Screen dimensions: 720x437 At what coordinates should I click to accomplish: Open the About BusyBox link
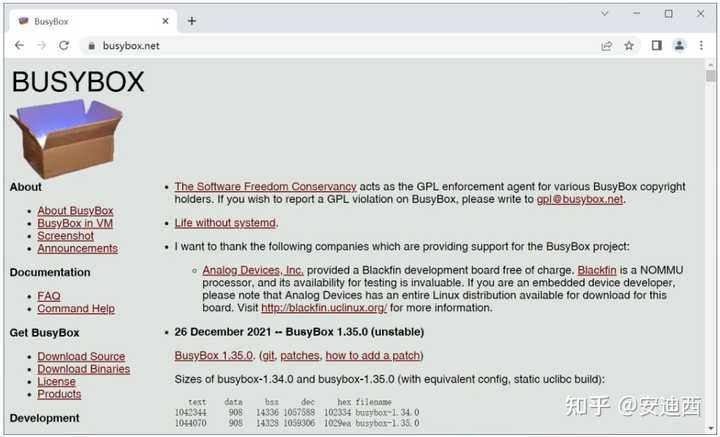click(75, 211)
